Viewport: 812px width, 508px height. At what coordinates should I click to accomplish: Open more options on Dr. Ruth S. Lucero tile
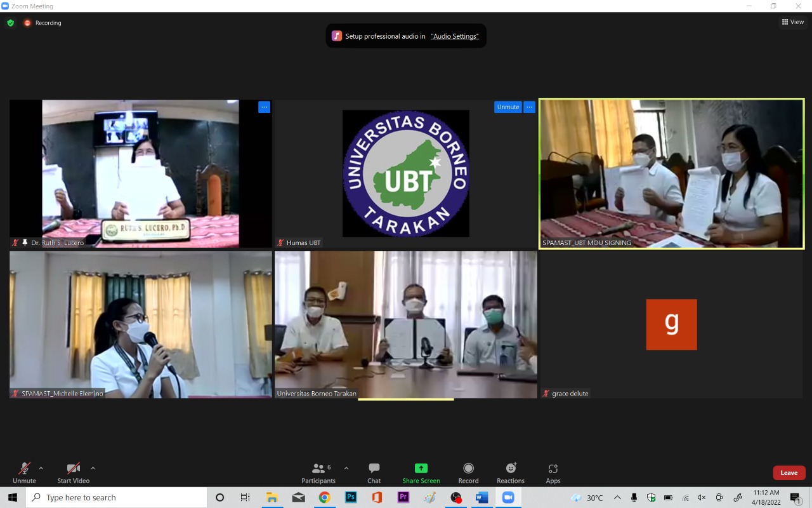coord(265,107)
